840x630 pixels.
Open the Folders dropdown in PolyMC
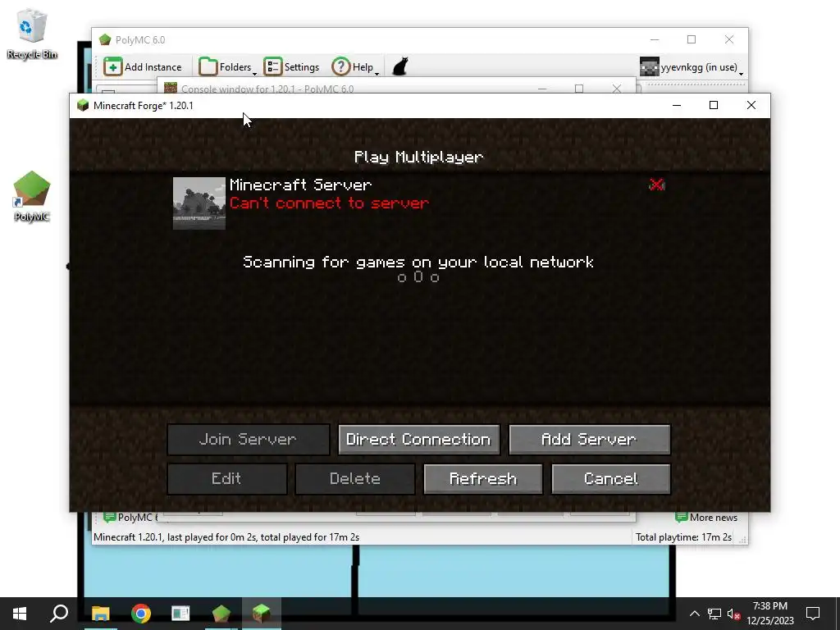(x=228, y=67)
